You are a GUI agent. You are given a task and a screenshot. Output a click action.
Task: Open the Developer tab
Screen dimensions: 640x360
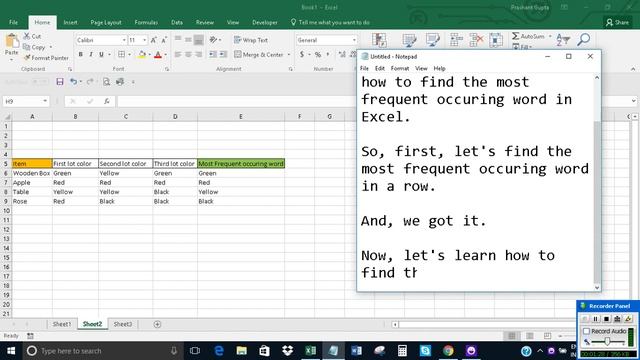pos(264,22)
